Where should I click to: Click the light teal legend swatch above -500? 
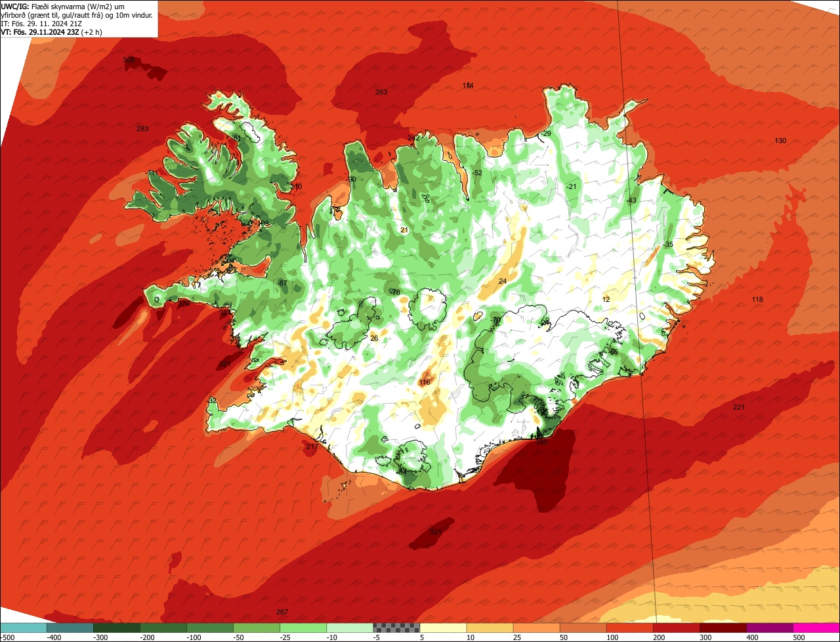tap(24, 627)
